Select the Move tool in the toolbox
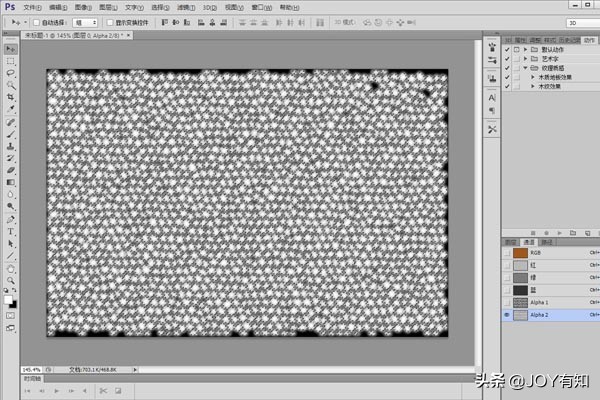The width and height of the screenshot is (600, 400). [x=11, y=49]
